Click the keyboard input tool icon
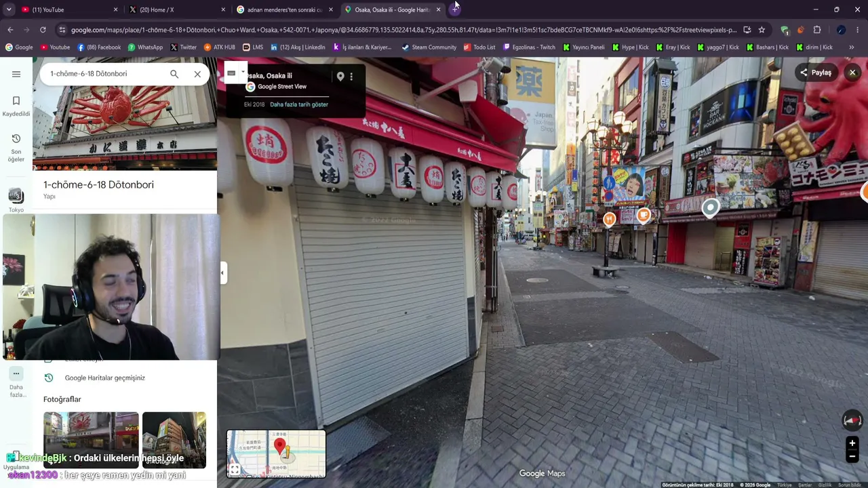Viewport: 868px width, 488px height. click(231, 73)
